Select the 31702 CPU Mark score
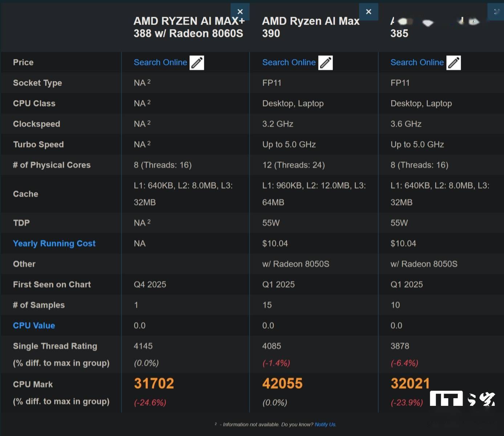 (x=154, y=384)
